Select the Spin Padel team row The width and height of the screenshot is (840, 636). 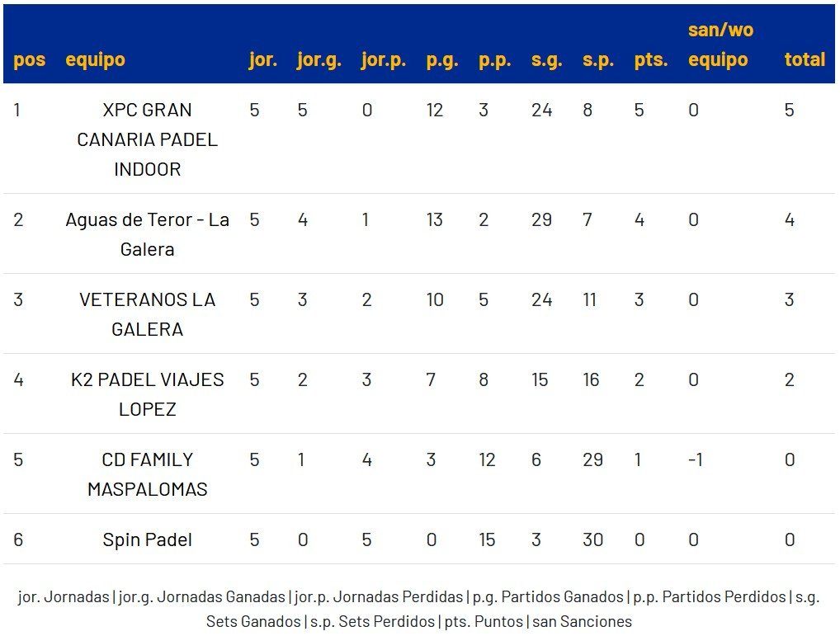point(147,539)
